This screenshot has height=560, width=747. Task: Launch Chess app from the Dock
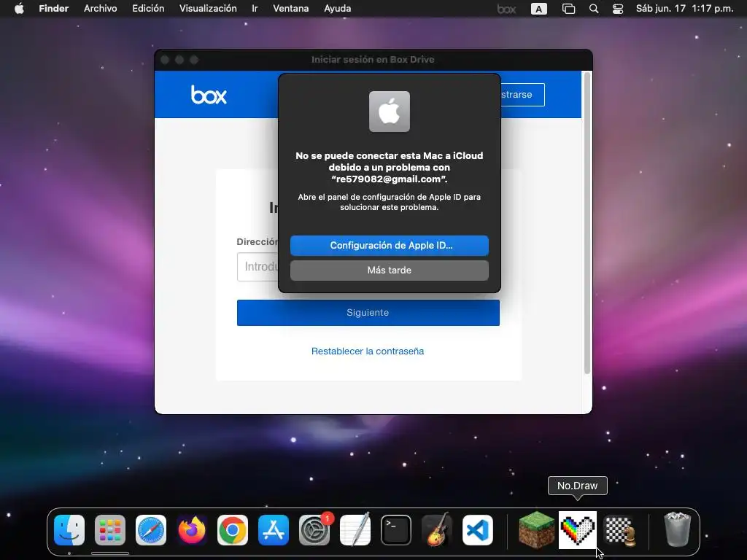click(x=619, y=530)
